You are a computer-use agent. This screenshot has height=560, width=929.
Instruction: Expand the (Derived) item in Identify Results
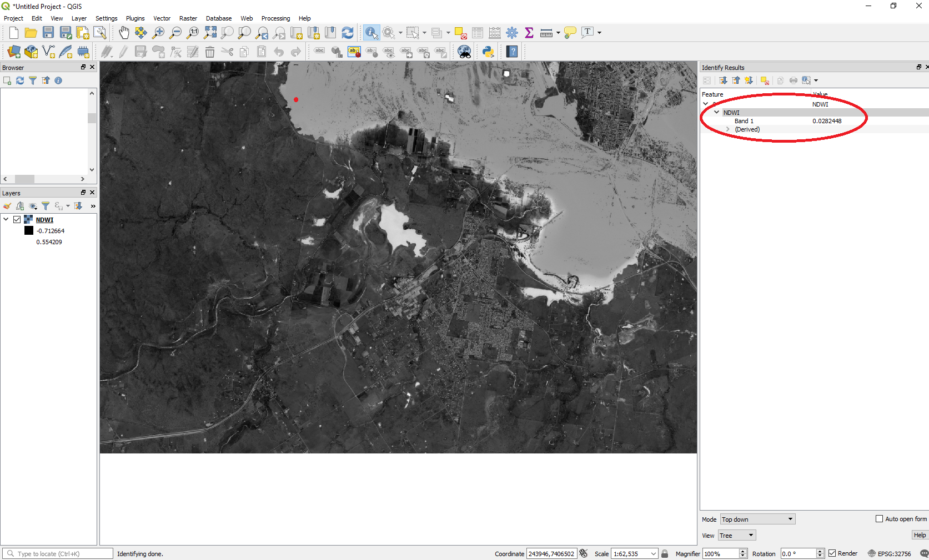click(727, 129)
